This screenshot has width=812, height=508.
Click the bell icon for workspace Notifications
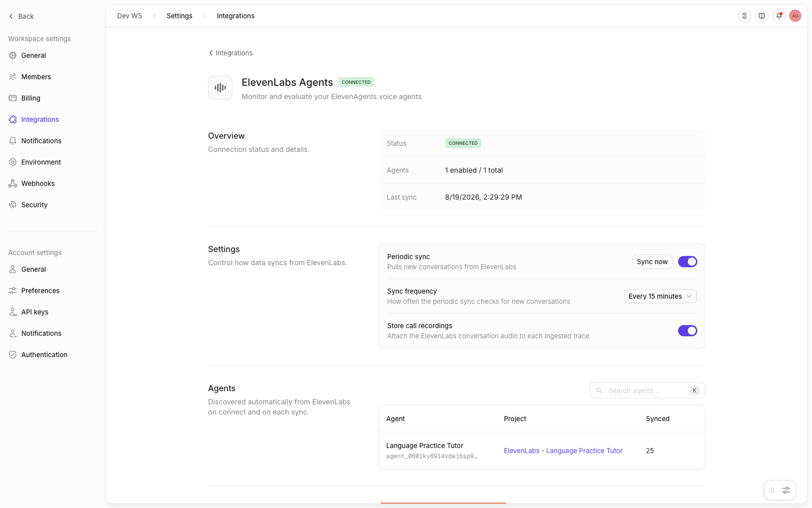(x=13, y=141)
